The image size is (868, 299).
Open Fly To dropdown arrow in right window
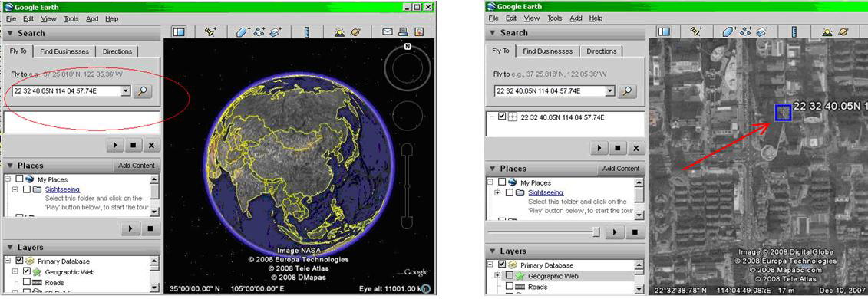[x=610, y=91]
